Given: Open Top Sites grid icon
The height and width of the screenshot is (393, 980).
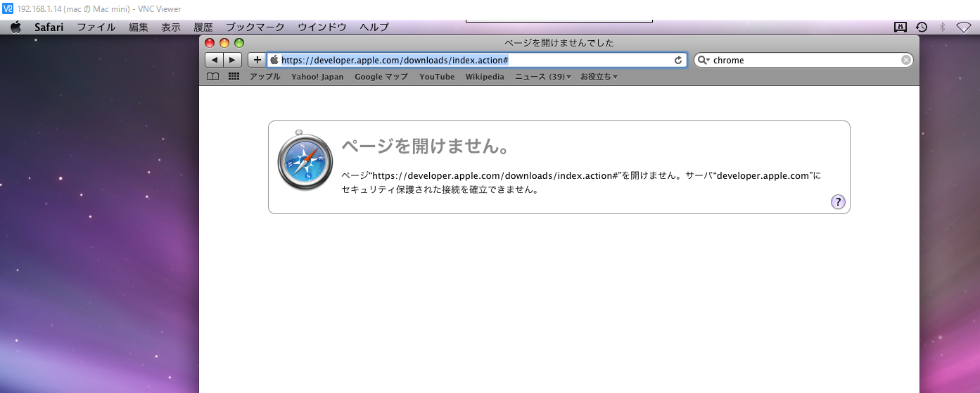Looking at the screenshot, I should coord(234,77).
